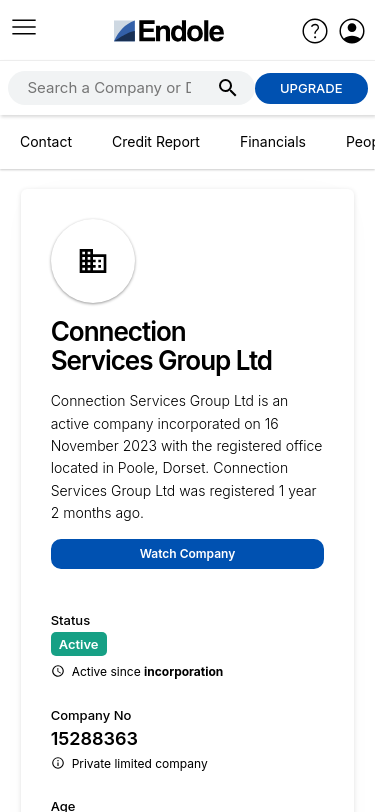Screen dimensions: 375x812
Task: Open the user account profile icon
Action: (352, 31)
